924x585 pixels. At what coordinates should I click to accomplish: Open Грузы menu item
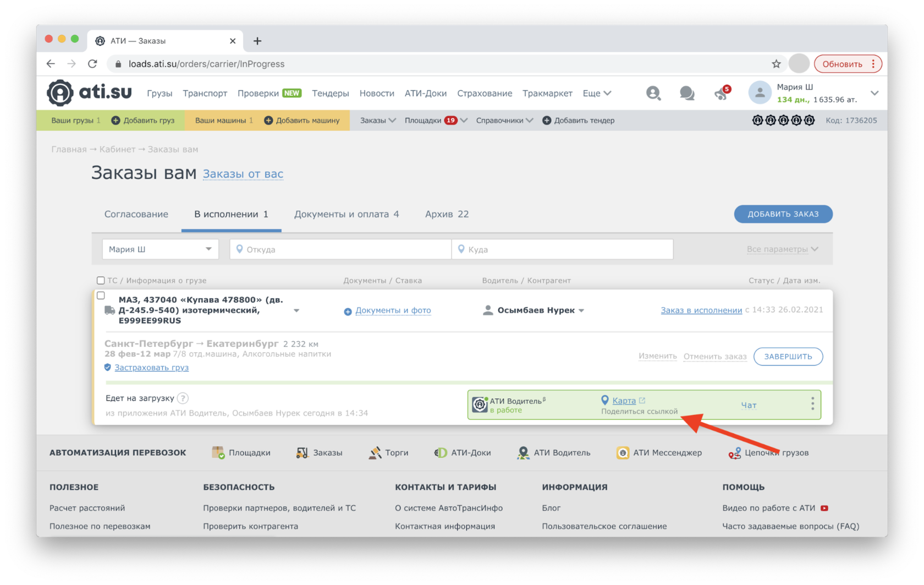159,94
